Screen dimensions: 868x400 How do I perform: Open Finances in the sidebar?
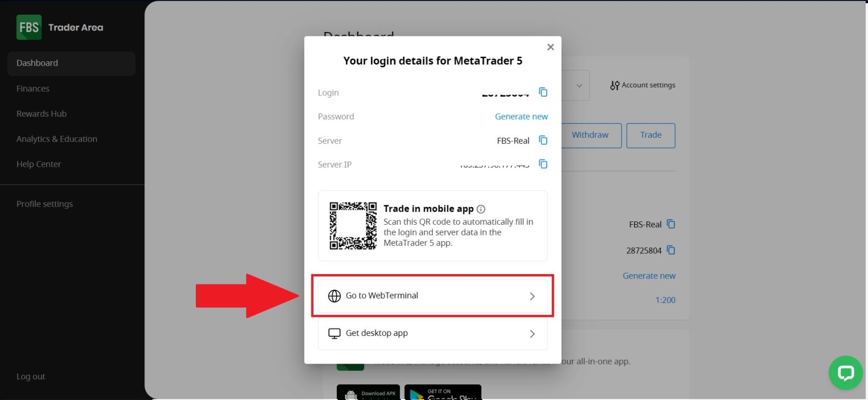[33, 88]
